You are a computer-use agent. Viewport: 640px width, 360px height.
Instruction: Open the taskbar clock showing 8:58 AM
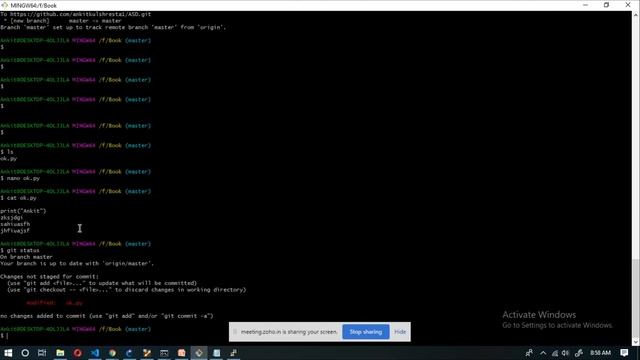coord(600,353)
